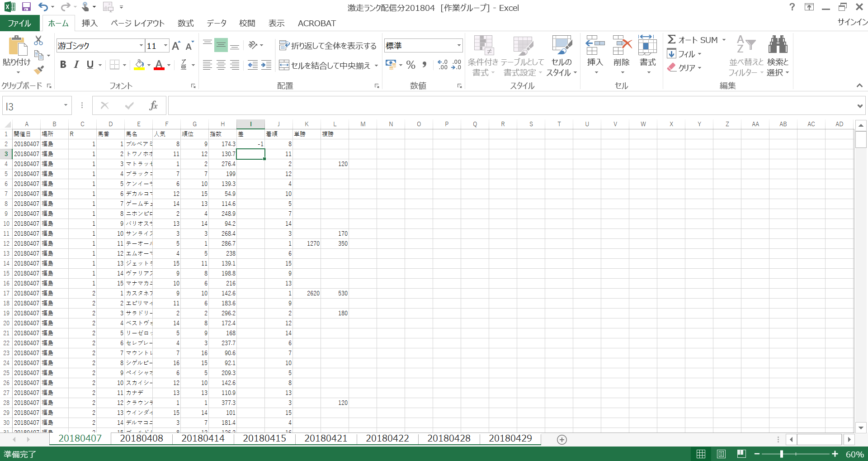The width and height of the screenshot is (868, 461).
Task: Open the font name dropdown 游ゴシック
Action: click(141, 46)
